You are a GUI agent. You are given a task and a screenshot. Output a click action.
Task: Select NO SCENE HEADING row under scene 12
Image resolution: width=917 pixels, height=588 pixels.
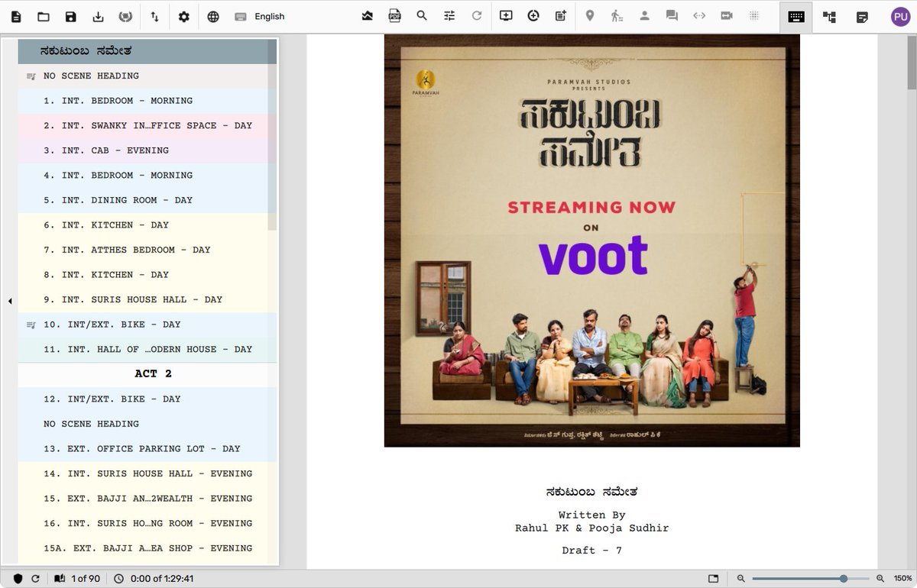[x=147, y=424]
